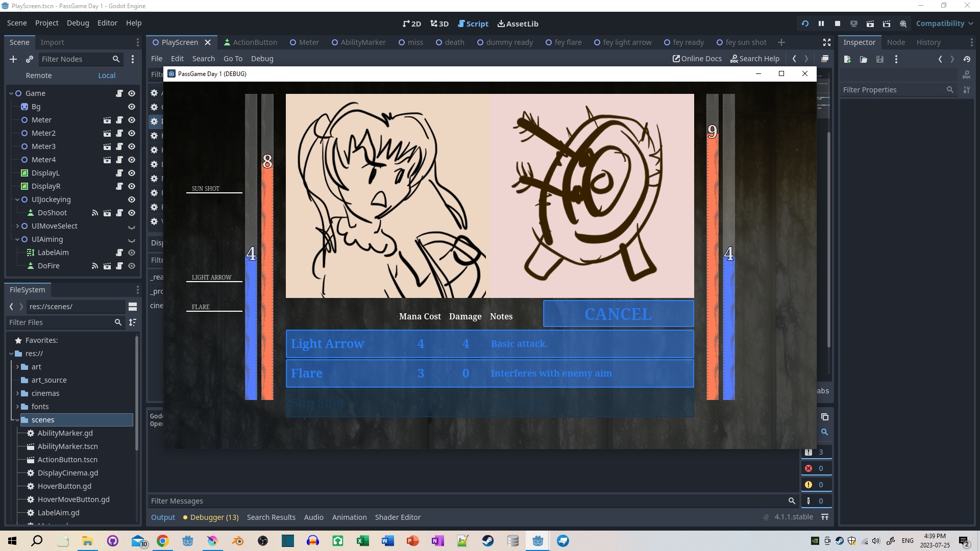Open the Debug menu in the script editor
Screen dimensions: 980x551
pos(262,58)
